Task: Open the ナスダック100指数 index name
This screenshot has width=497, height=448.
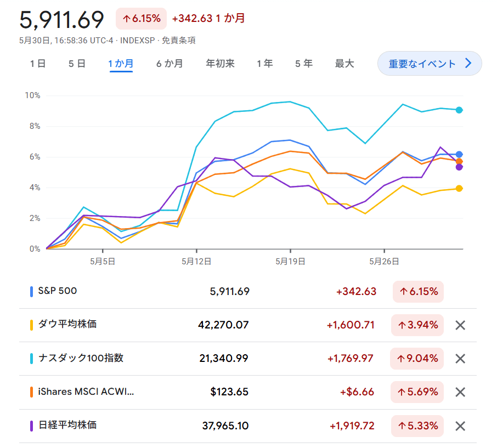Action: pyautogui.click(x=81, y=358)
